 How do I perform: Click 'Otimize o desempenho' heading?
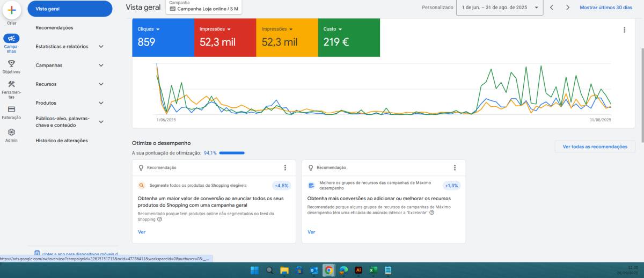click(161, 143)
